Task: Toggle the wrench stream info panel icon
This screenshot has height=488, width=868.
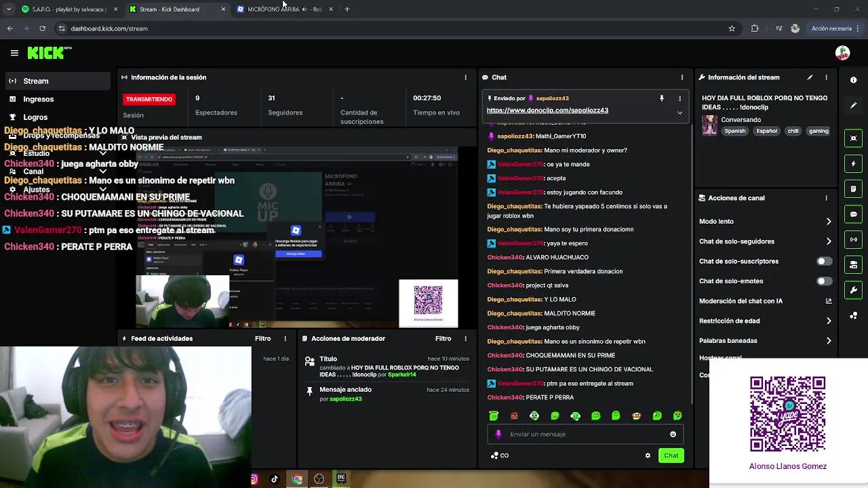Action: pos(853,289)
